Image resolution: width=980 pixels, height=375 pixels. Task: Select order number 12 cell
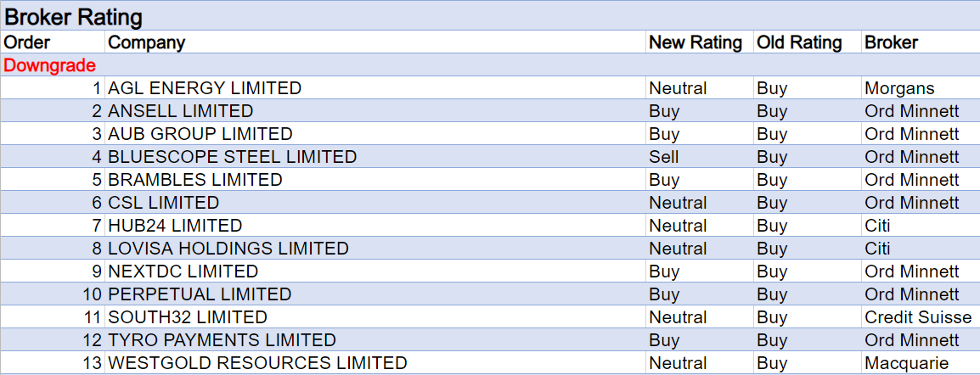[92, 340]
